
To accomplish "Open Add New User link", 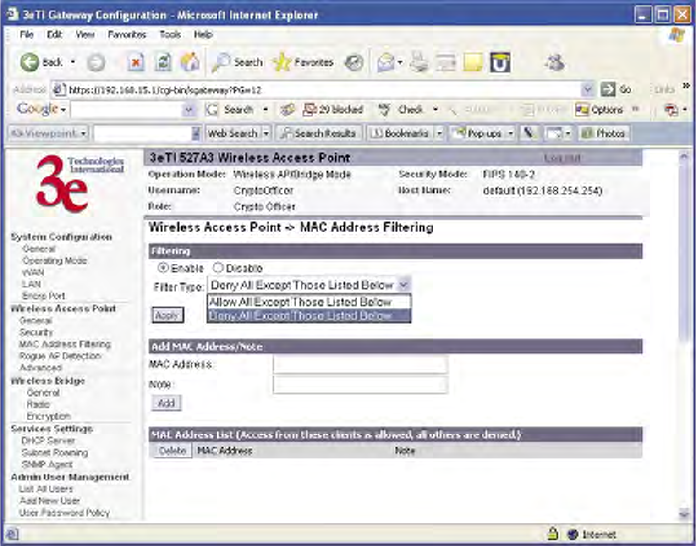I will click(50, 501).
